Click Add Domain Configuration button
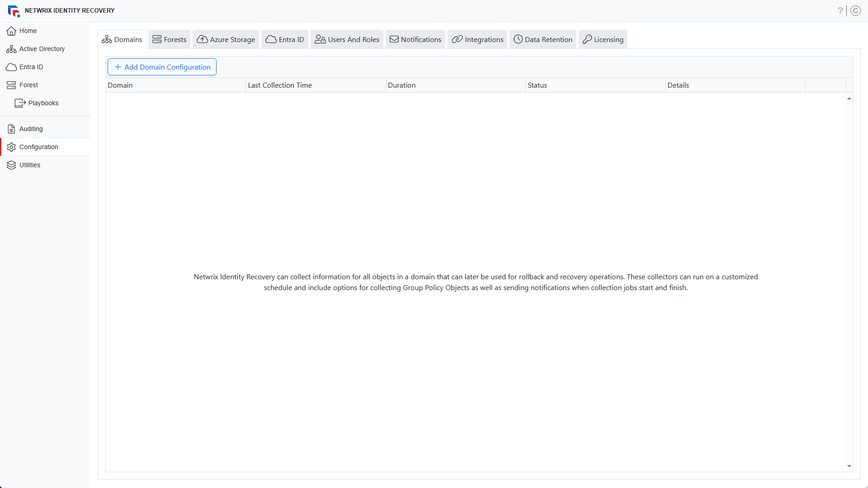The height and width of the screenshot is (488, 868). [162, 67]
